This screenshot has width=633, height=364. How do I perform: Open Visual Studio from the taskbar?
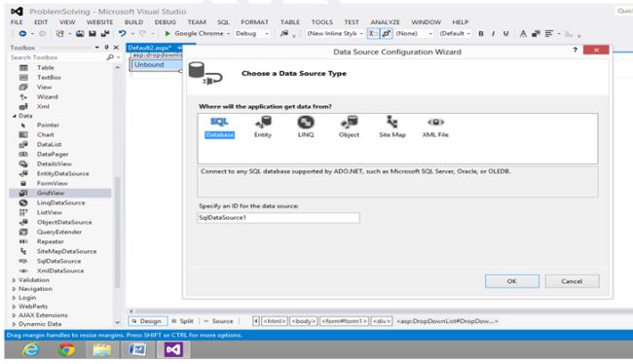(173, 349)
